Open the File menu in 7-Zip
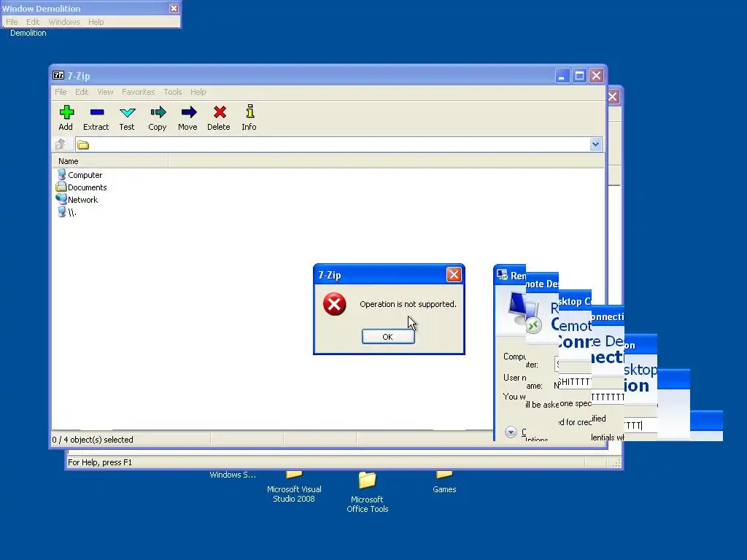 pyautogui.click(x=61, y=92)
